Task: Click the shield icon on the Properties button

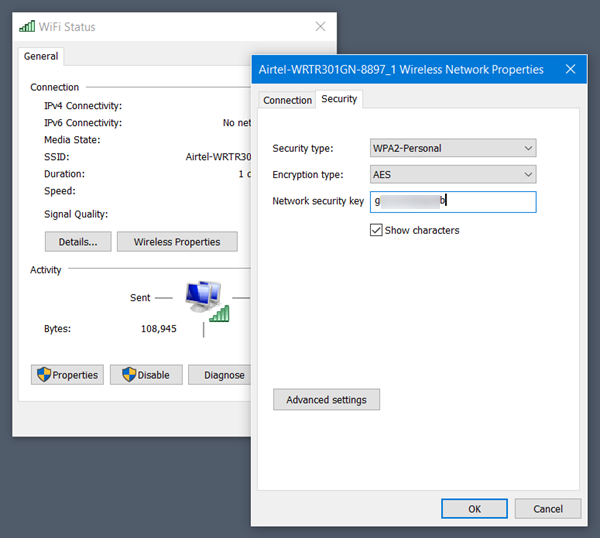Action: 44,375
